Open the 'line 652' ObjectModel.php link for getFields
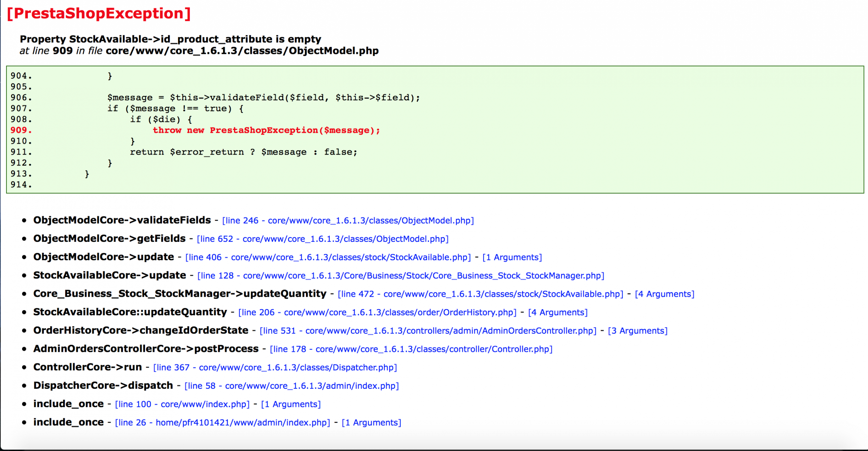Screen dimensions: 868x451 [323, 239]
